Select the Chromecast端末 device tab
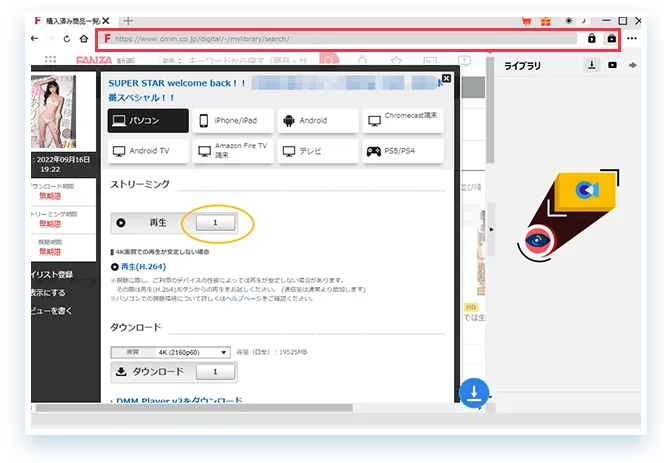The image size is (664, 463). (x=403, y=120)
